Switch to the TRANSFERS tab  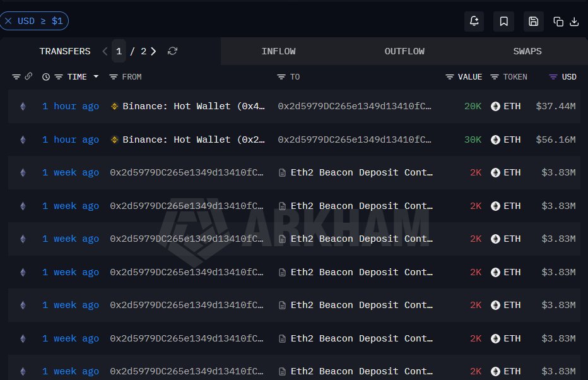pyautogui.click(x=65, y=51)
